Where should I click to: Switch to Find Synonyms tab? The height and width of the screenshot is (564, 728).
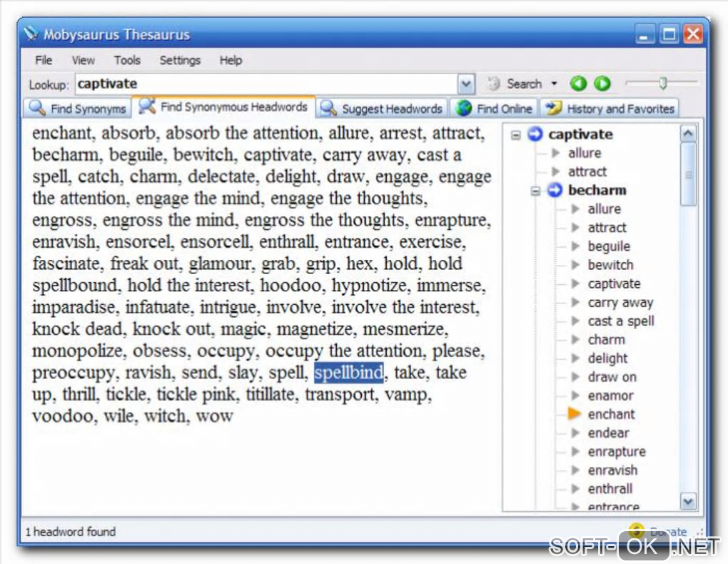[x=78, y=109]
